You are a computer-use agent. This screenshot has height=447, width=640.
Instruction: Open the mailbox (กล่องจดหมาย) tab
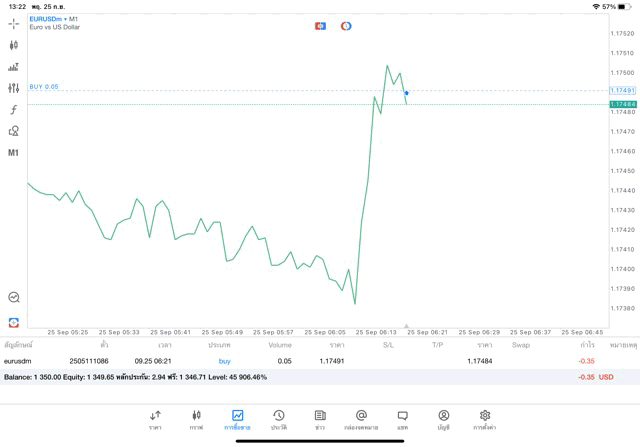pyautogui.click(x=361, y=419)
